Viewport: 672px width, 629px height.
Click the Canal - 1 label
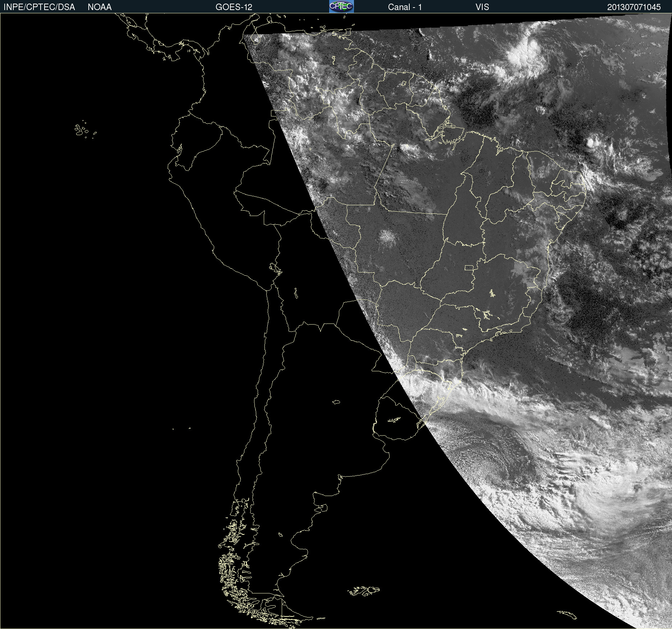[x=405, y=7]
